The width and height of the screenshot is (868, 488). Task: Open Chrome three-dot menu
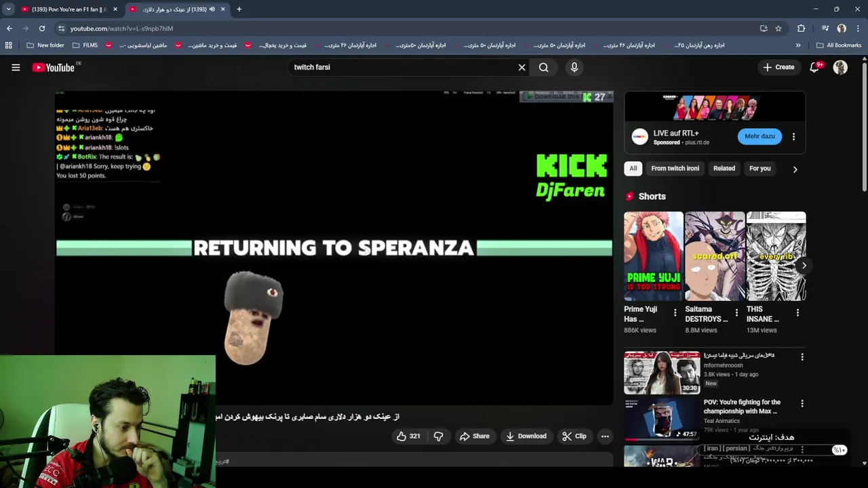pos(858,28)
